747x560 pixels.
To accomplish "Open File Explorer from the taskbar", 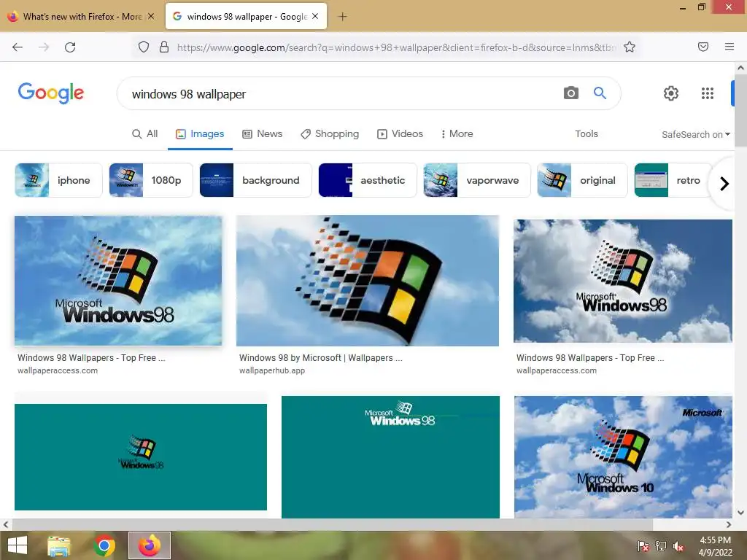I will (x=58, y=545).
